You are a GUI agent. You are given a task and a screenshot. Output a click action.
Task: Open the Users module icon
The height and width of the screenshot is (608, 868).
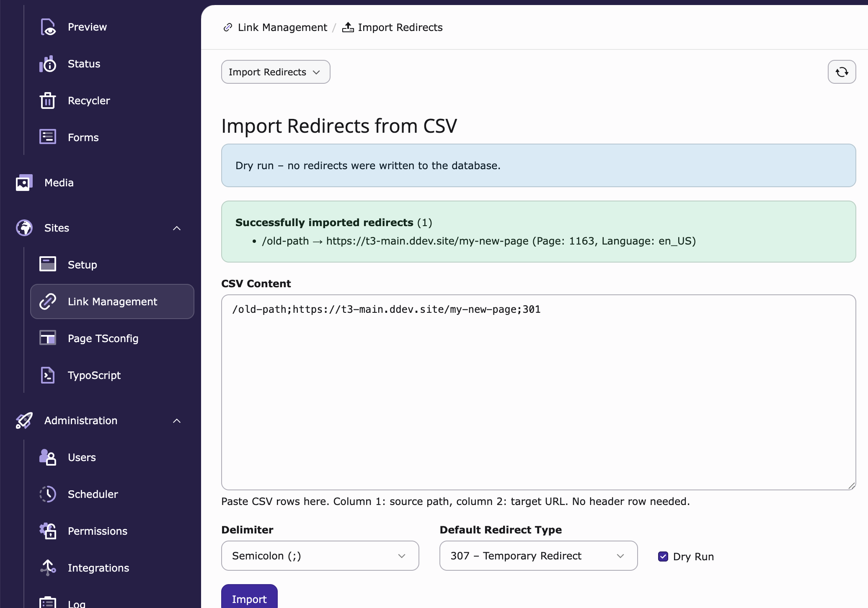(48, 457)
